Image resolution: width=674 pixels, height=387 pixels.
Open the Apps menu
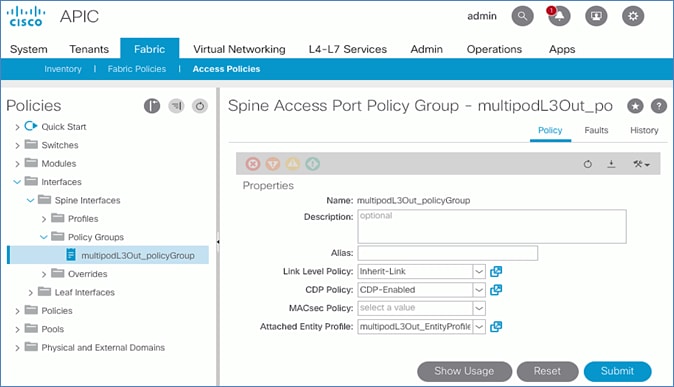pos(562,49)
